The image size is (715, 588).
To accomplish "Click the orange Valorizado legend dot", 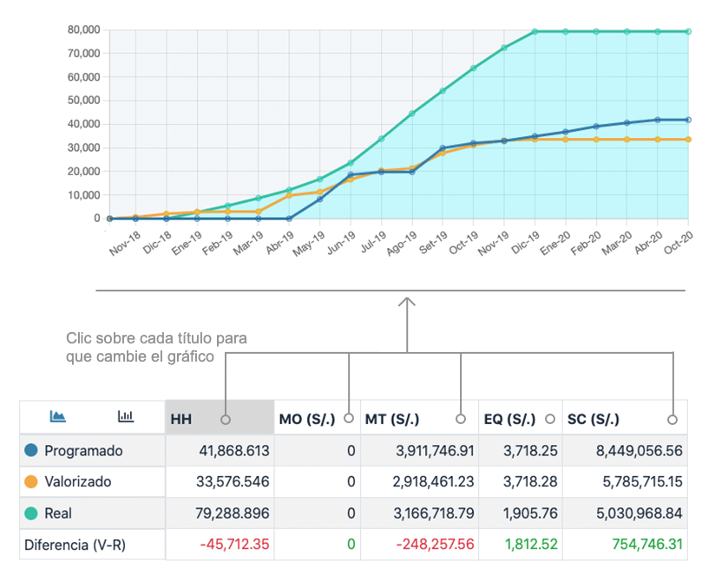I will [x=31, y=481].
